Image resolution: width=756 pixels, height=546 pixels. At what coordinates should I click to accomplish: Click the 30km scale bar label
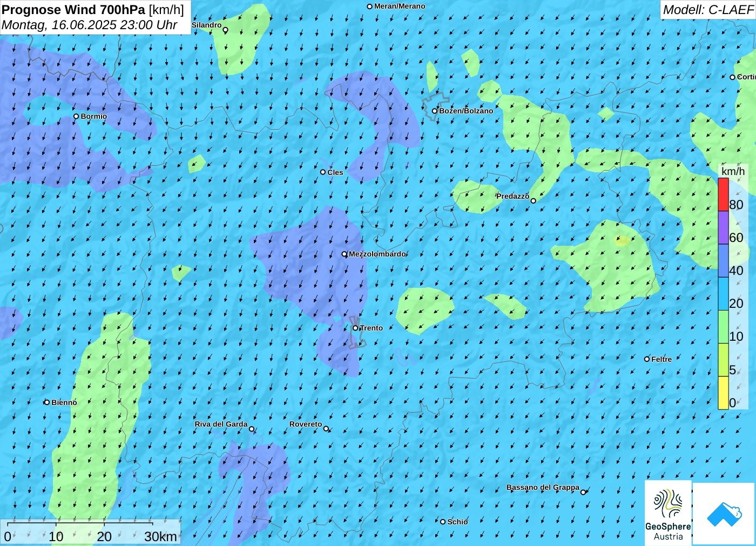coord(160,536)
